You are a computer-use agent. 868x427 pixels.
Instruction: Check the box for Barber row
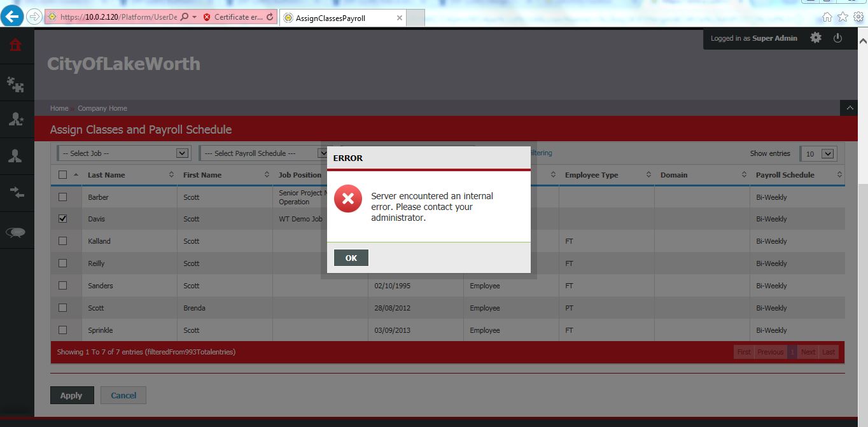click(62, 197)
